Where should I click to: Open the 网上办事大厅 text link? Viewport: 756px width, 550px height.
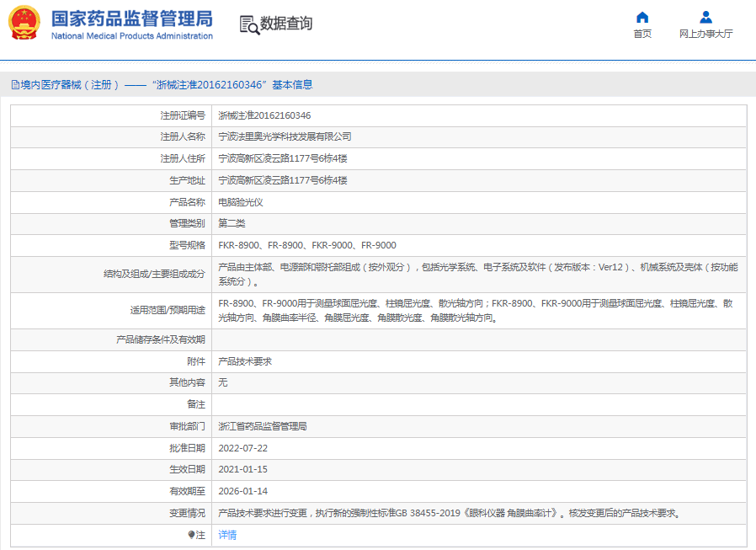pos(705,35)
